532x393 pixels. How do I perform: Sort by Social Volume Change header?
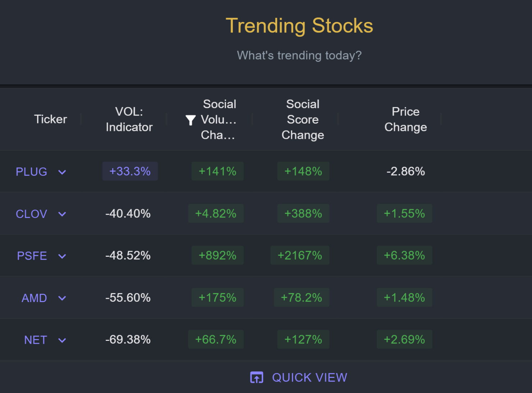point(219,119)
